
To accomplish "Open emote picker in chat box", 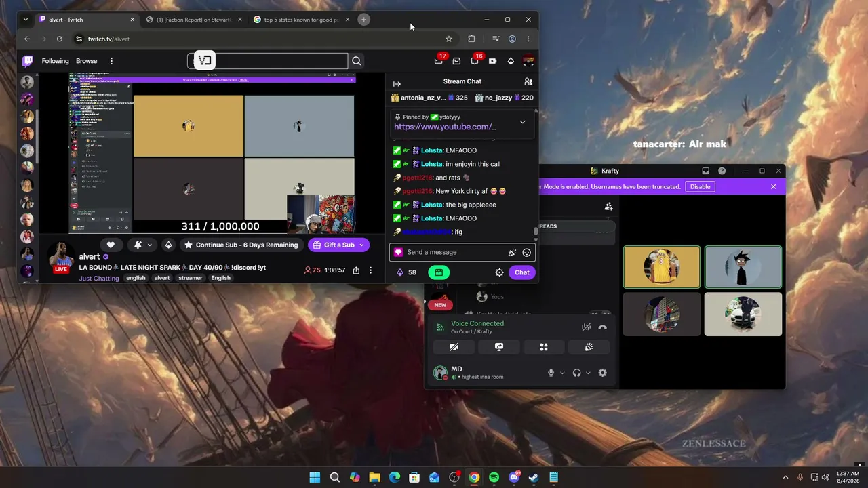I will (527, 252).
